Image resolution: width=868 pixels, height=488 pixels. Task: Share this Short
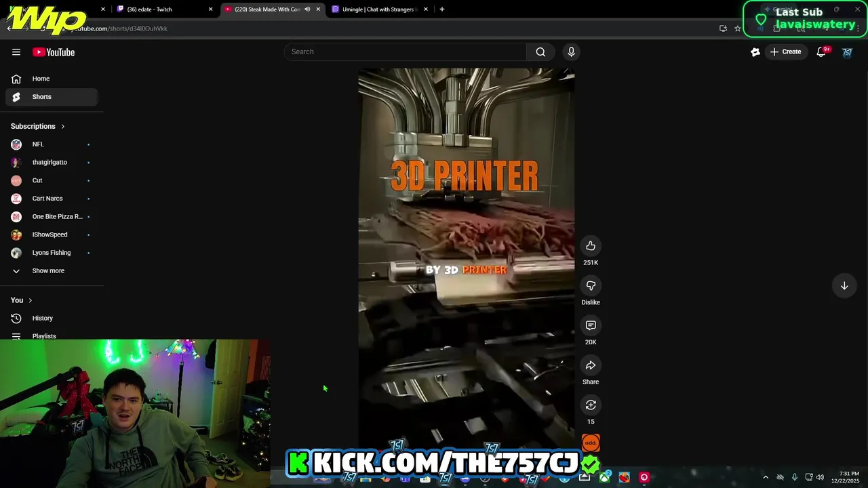591,365
